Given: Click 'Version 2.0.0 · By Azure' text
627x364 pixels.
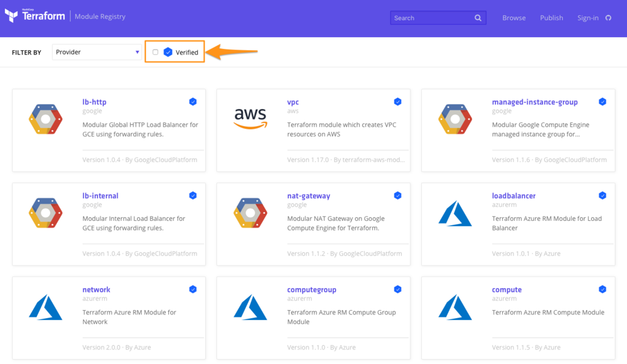Looking at the screenshot, I should tap(116, 347).
